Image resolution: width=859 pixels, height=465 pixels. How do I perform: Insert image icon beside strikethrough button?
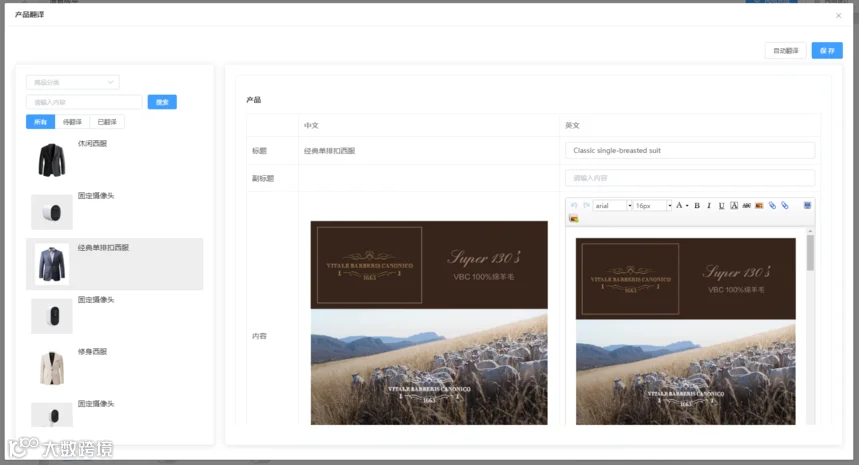[759, 205]
